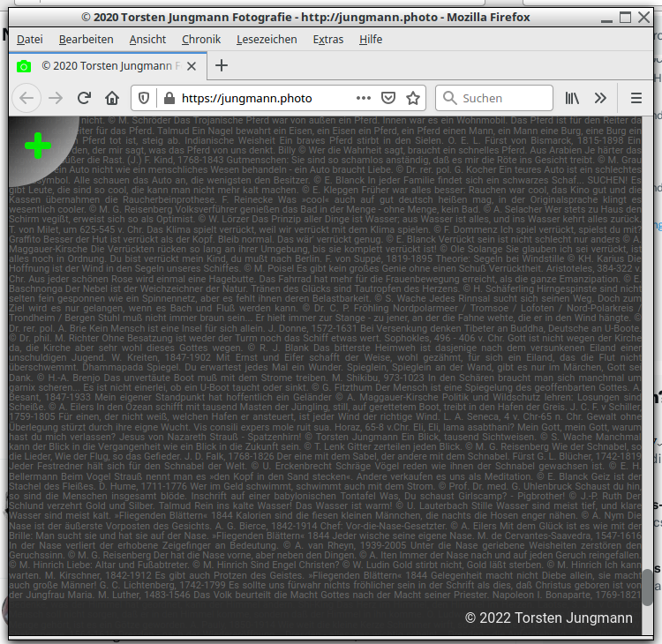The width and height of the screenshot is (662, 644).
Task: Click the vertical scrollbar thumb
Action: (648, 588)
